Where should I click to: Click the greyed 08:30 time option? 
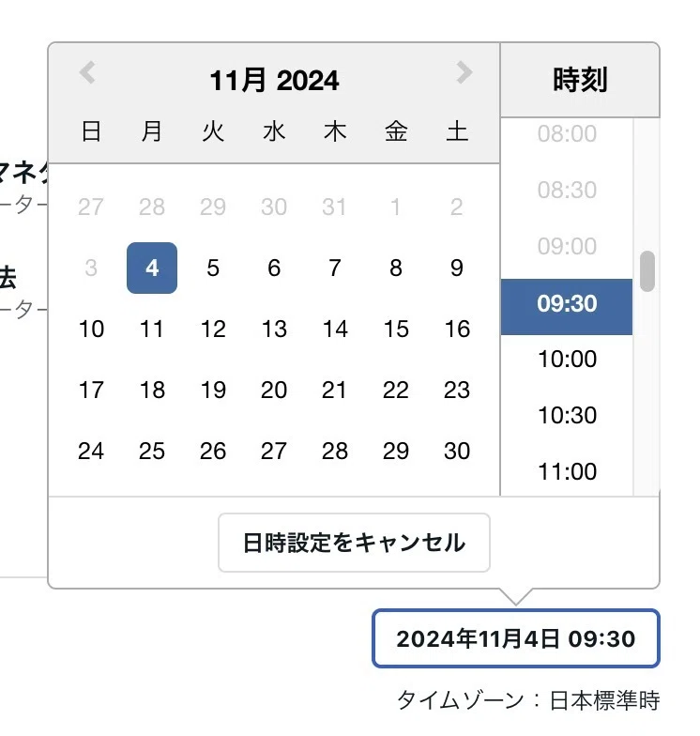point(567,190)
